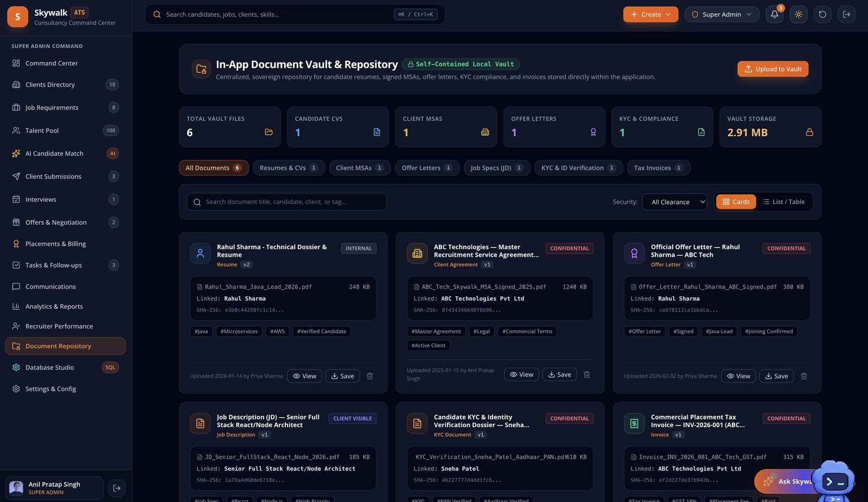Open the All Clearance security dropdown

pos(675,202)
